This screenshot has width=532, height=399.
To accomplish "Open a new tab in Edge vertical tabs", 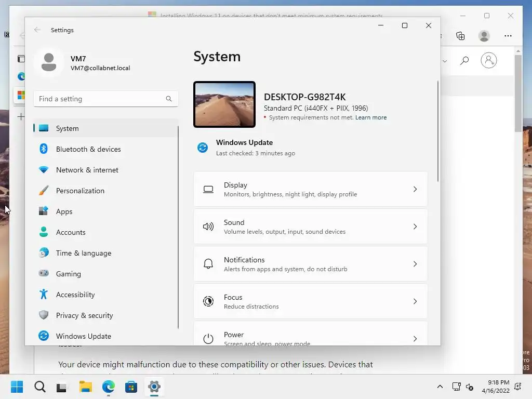I will [x=21, y=117].
